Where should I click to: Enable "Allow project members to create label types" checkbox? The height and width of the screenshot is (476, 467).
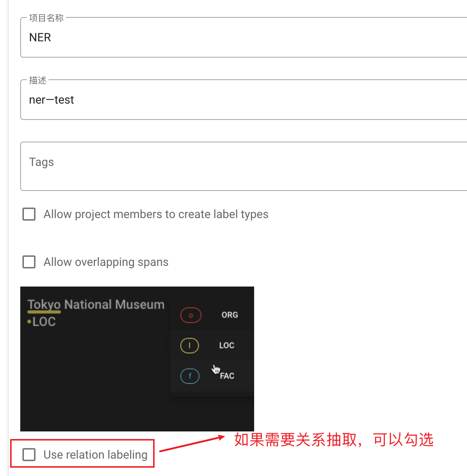coord(29,214)
